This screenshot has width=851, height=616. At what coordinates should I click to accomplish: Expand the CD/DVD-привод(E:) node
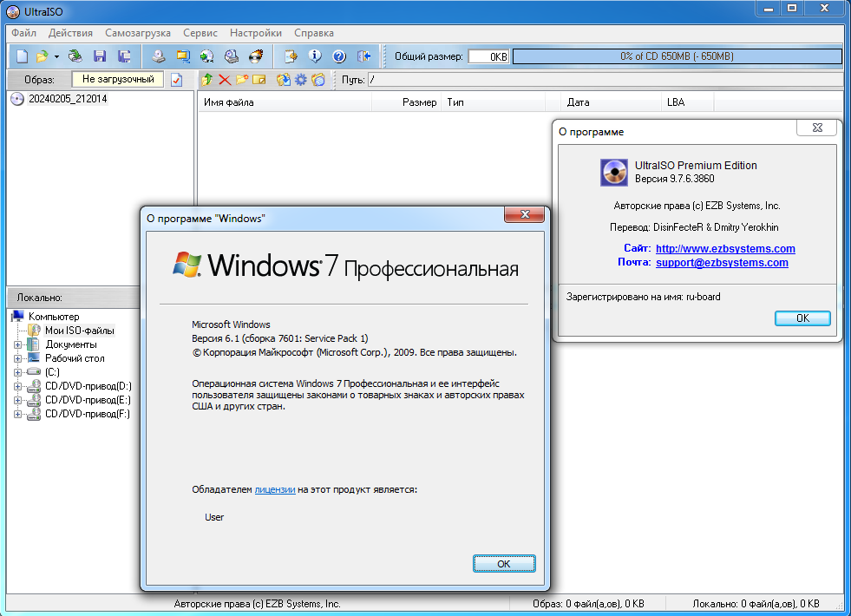17,400
